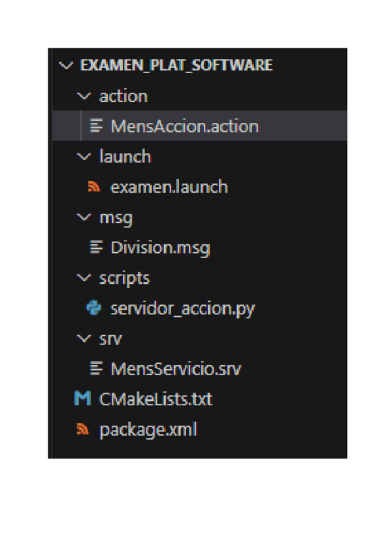The width and height of the screenshot is (392, 554).
Task: Collapse the action folder chevron
Action: tap(83, 96)
